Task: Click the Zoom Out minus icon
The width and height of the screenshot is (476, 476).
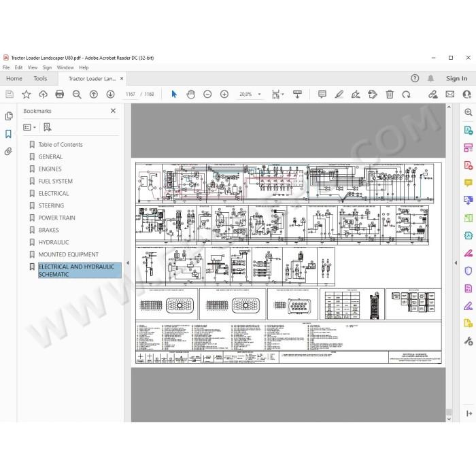Action: (x=207, y=95)
